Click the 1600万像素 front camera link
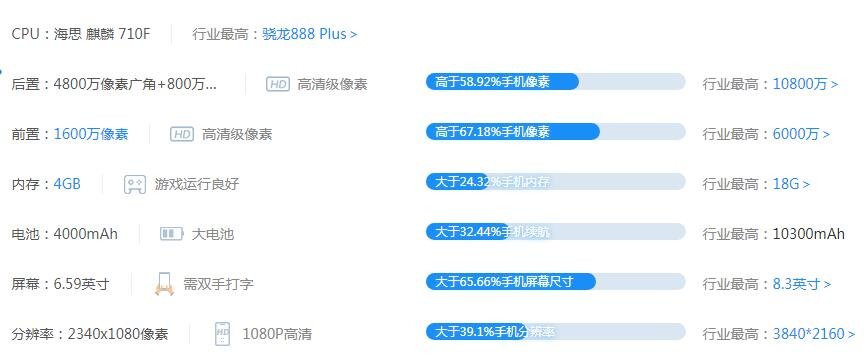The height and width of the screenshot is (364, 866). click(91, 134)
